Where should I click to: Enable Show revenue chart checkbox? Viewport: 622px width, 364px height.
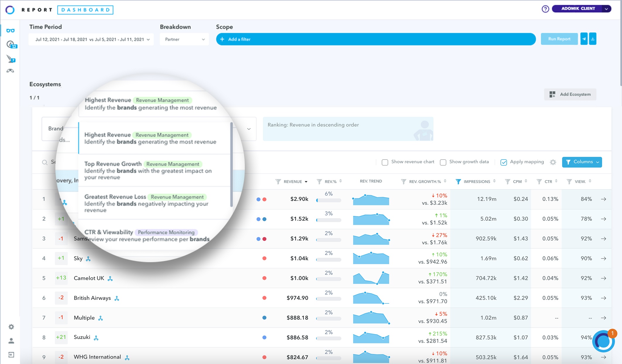tap(385, 162)
